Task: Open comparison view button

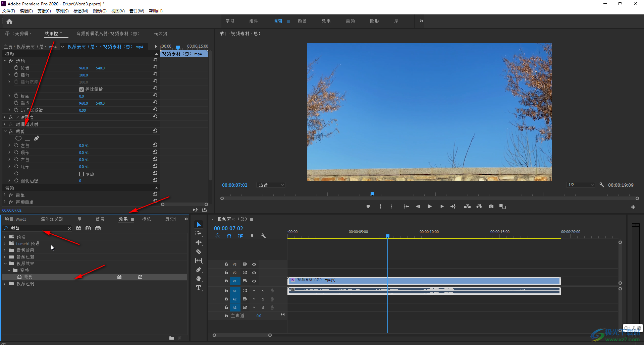Action: point(502,207)
